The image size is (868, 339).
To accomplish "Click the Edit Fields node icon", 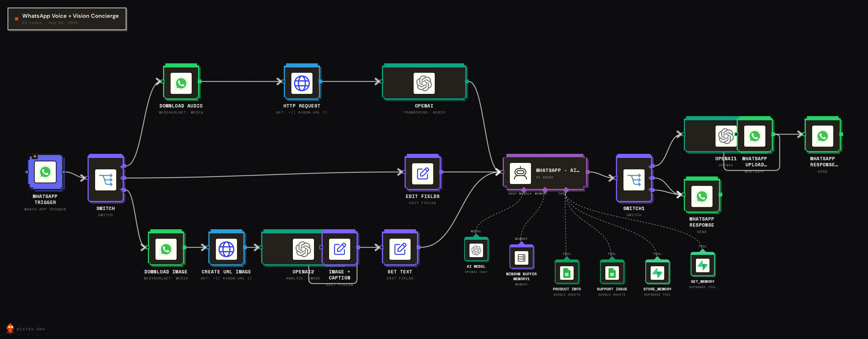I will point(422,174).
